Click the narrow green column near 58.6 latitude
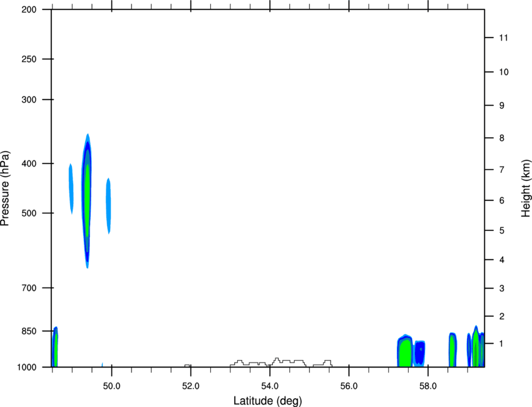The height and width of the screenshot is (407, 532). point(453,349)
